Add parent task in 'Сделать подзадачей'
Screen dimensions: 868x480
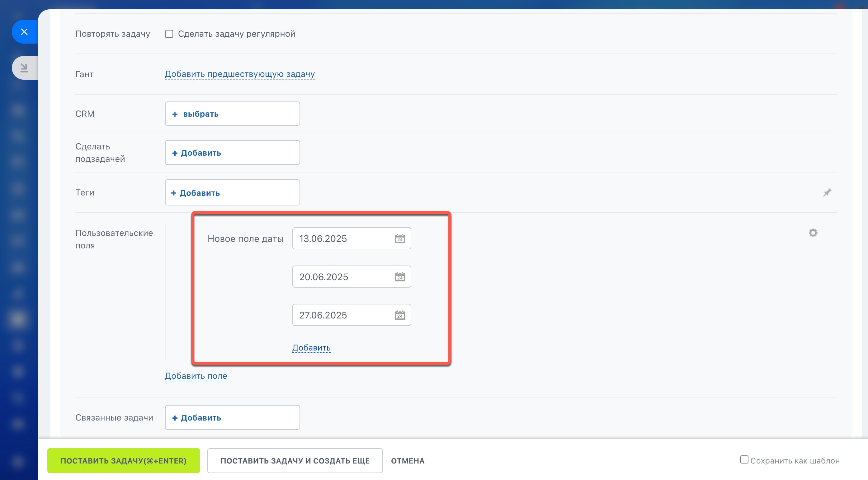pyautogui.click(x=232, y=153)
